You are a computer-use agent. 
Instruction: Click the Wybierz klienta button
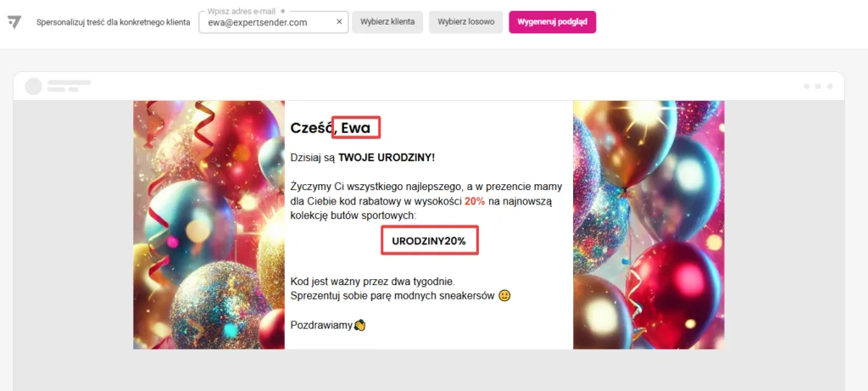pos(387,22)
